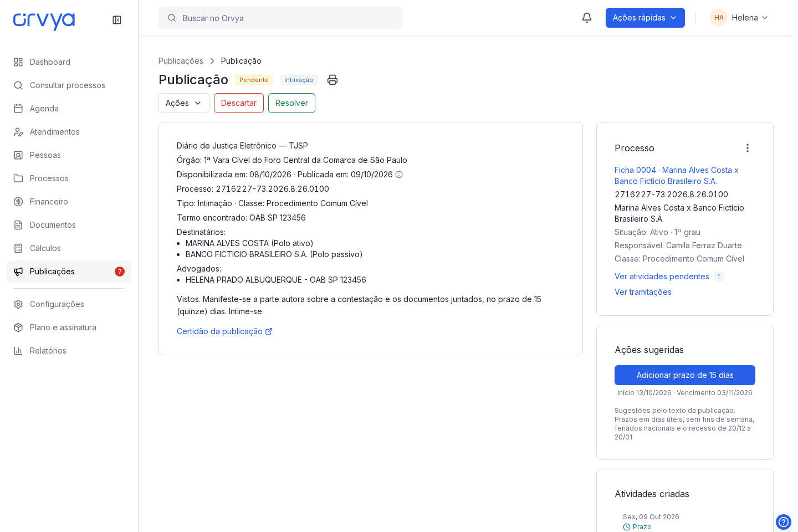Open the Processo card three-dot menu
Viewport: 798px width, 532px height.
coord(748,148)
